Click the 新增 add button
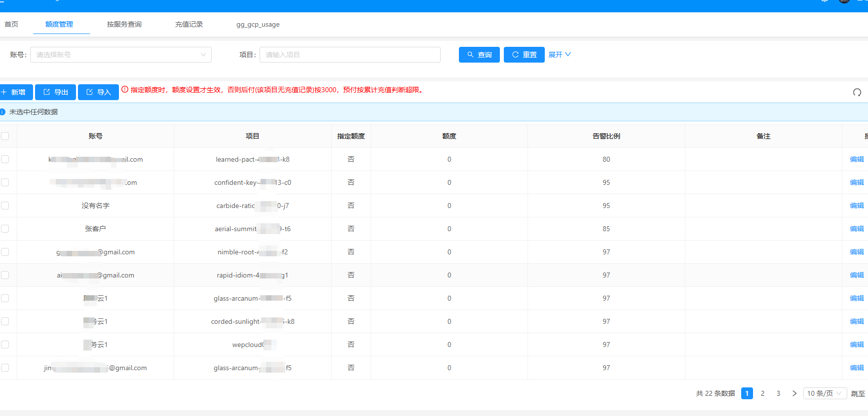Viewport: 868px width, 416px height. [15, 92]
